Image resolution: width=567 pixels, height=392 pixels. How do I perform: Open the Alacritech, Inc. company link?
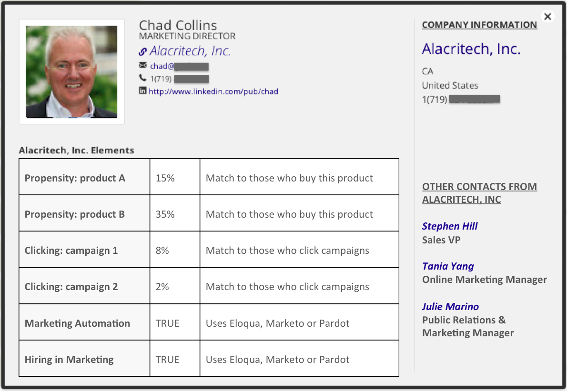[x=191, y=50]
